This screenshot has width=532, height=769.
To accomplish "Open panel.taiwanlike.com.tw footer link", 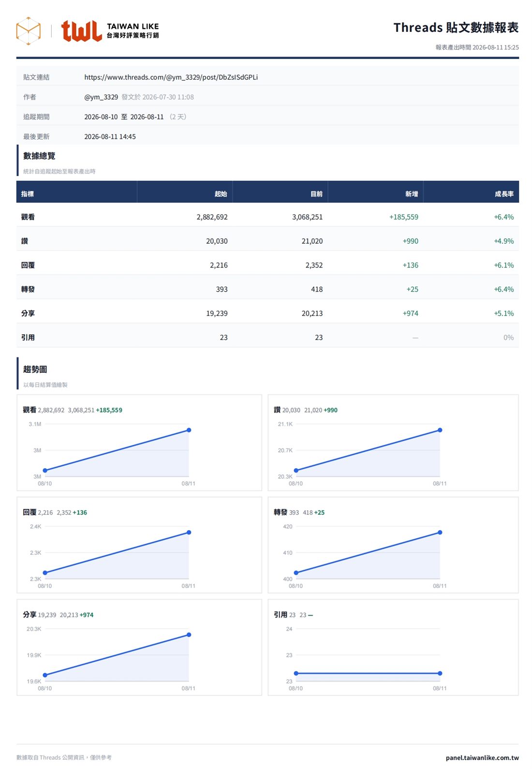I will (482, 757).
